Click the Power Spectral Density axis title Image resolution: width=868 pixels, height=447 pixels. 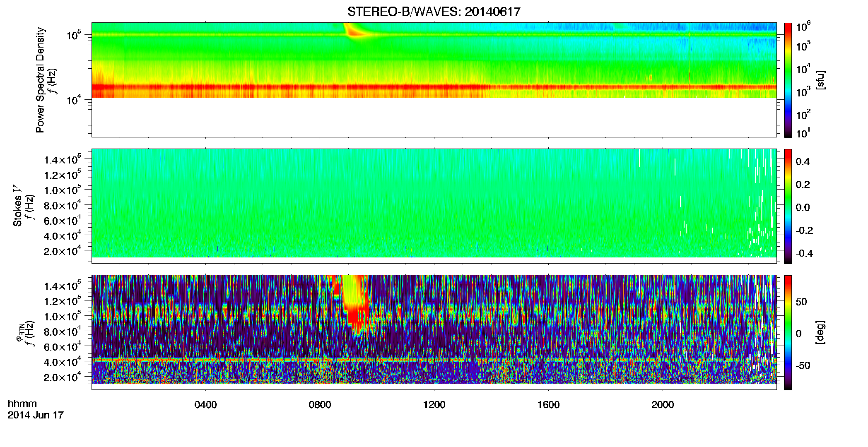[x=40, y=80]
